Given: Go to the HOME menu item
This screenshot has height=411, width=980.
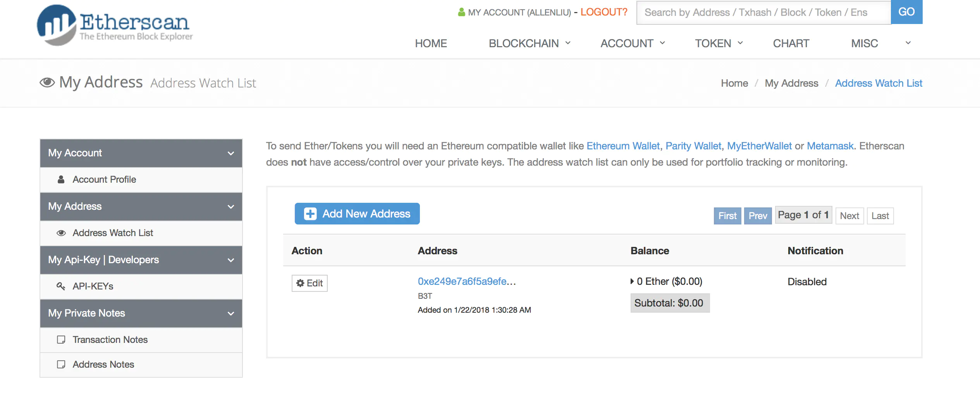Looking at the screenshot, I should (431, 43).
